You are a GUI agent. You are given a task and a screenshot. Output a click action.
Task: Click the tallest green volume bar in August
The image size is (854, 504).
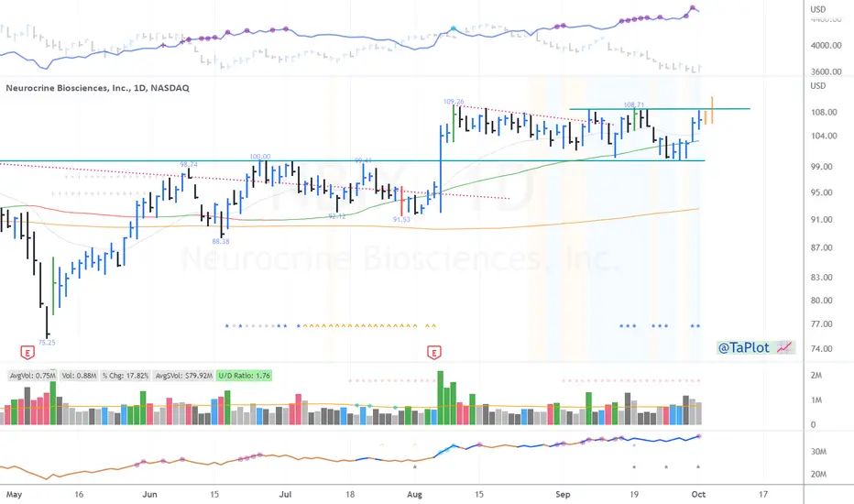(440, 398)
